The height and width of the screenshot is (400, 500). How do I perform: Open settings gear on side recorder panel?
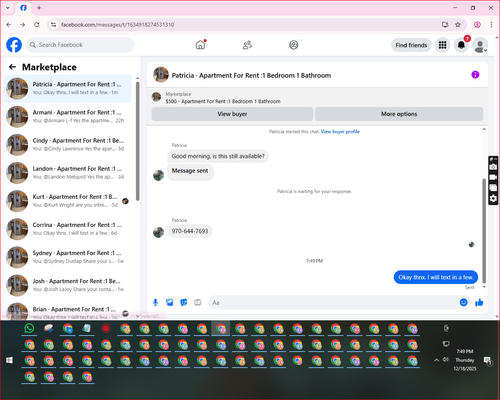coord(493,199)
